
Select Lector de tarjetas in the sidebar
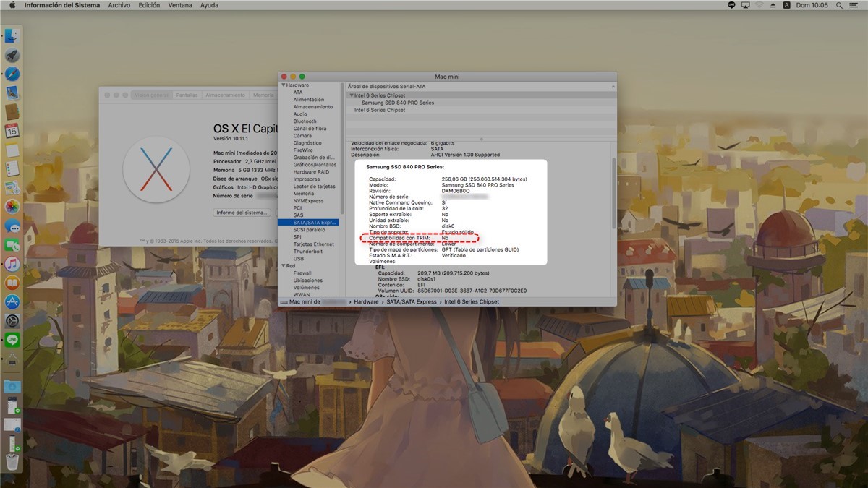315,187
